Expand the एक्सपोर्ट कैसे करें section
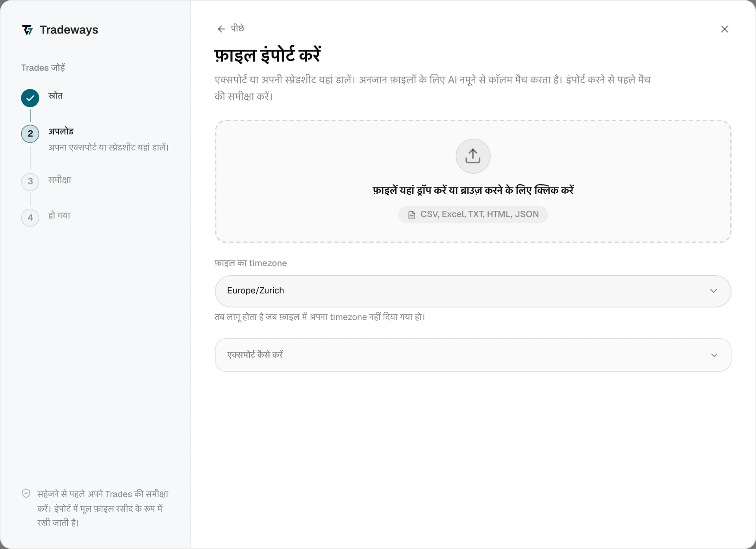 (x=473, y=355)
